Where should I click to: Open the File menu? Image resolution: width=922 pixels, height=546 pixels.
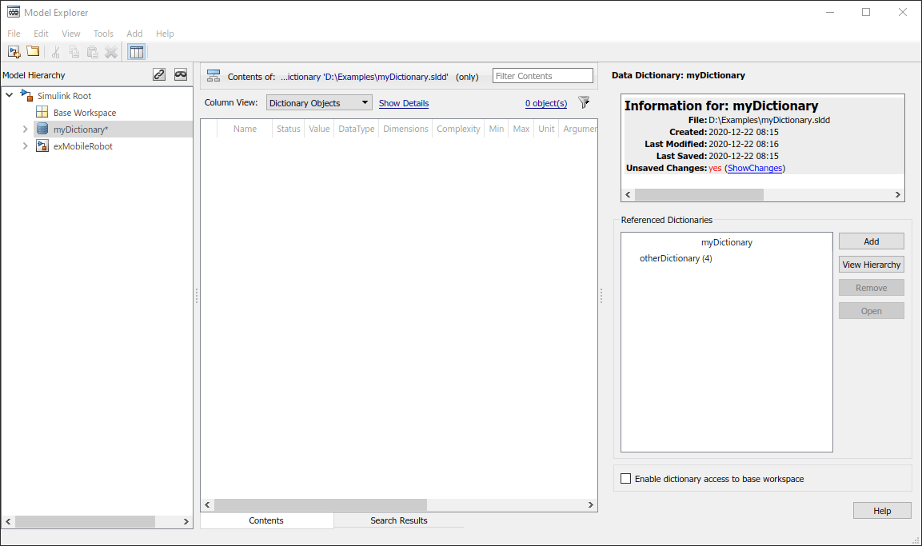pos(14,34)
